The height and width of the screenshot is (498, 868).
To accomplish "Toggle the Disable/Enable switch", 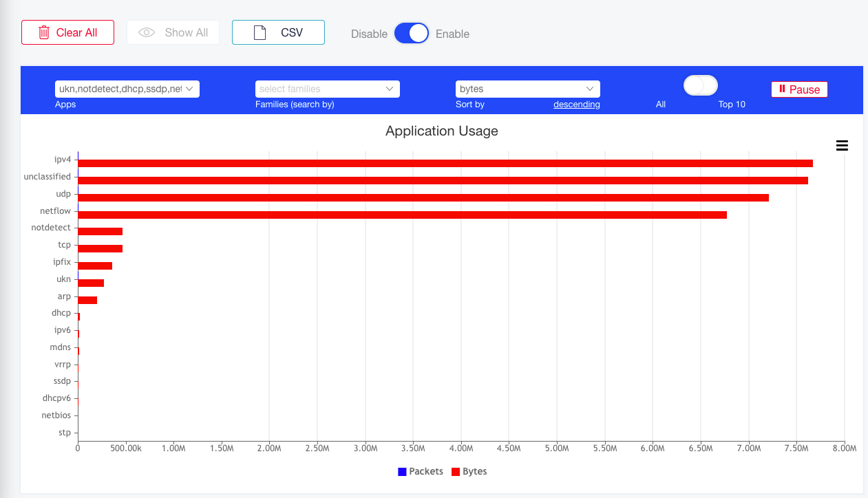I will [412, 33].
